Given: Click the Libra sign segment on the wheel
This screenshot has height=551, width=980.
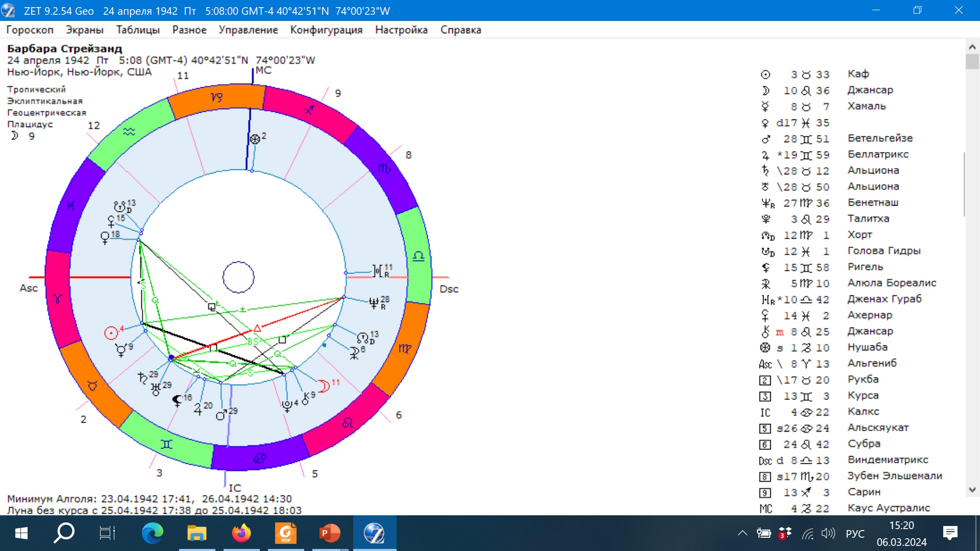Looking at the screenshot, I should coord(419,256).
